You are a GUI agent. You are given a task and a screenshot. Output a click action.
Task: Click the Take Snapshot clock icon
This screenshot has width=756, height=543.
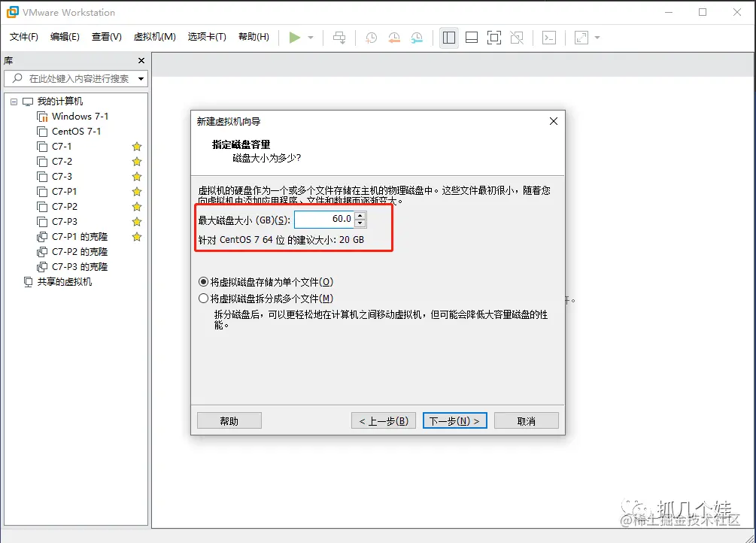[372, 38]
